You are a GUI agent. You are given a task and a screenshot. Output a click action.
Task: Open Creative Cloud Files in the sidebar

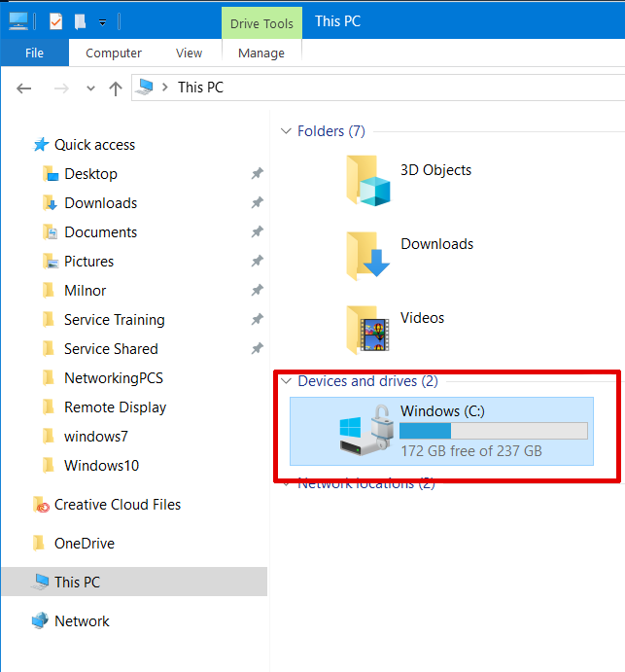pos(117,505)
